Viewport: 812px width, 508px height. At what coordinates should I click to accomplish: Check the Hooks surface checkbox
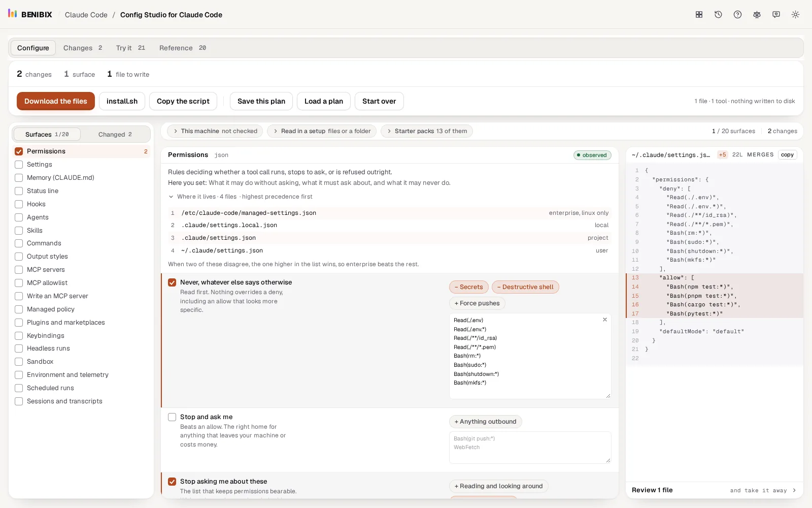[19, 204]
